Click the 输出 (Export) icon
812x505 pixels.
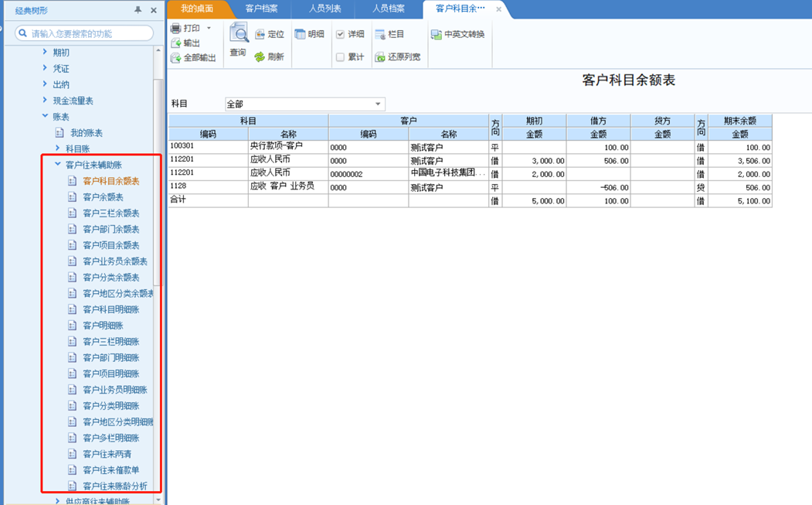coord(176,43)
